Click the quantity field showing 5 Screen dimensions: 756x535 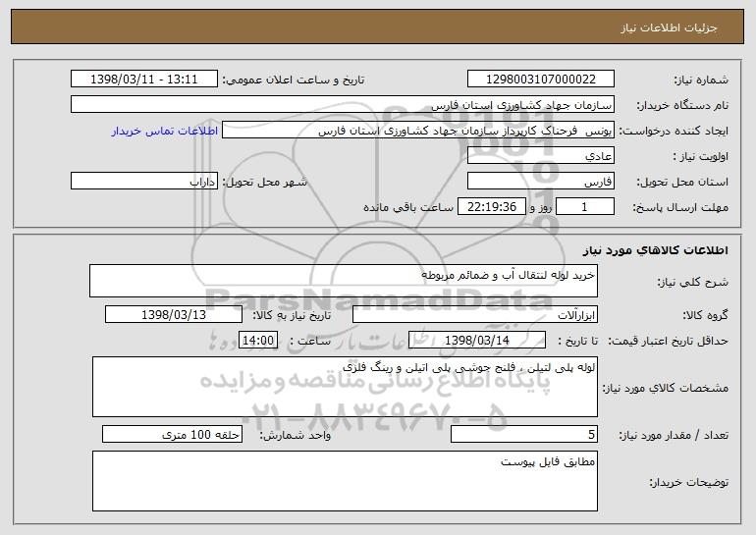[x=524, y=434]
